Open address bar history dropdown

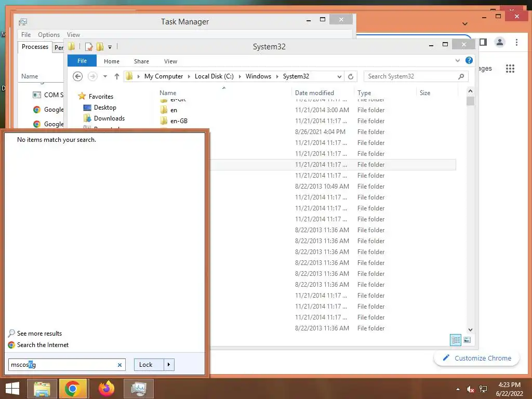339,77
